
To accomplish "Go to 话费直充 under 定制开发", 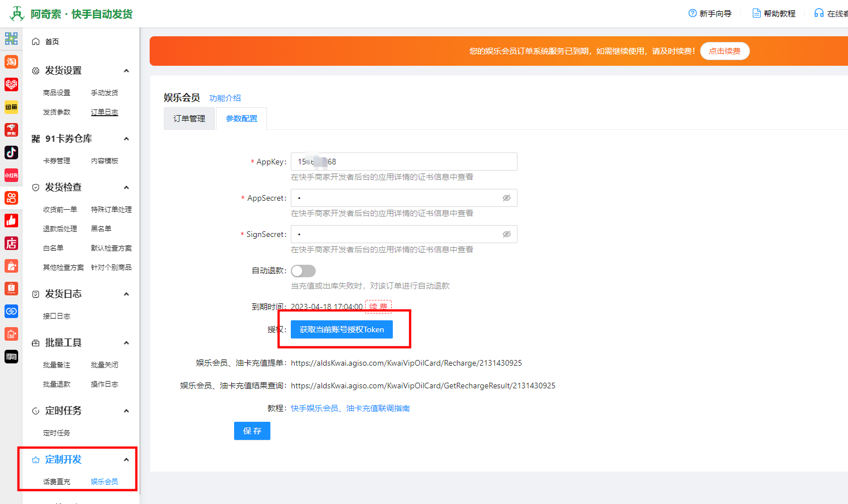I will tap(57, 482).
